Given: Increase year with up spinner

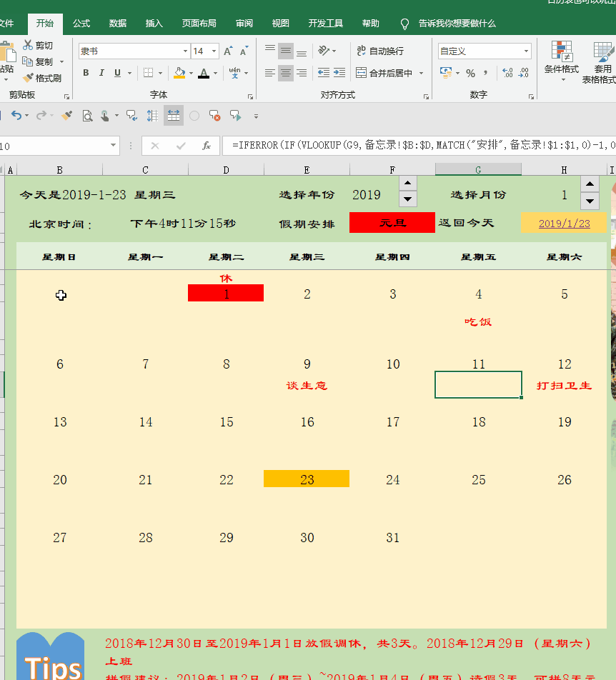Looking at the screenshot, I should click(407, 183).
